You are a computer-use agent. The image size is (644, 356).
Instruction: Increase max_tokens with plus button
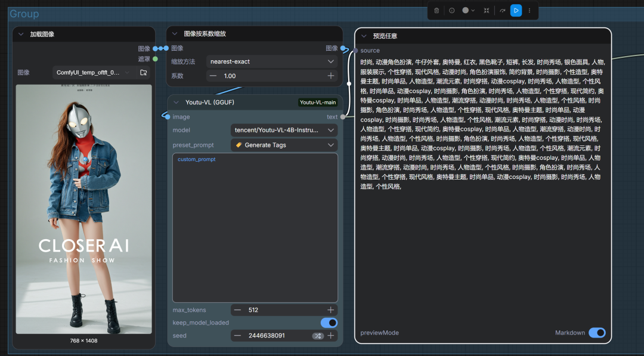330,310
